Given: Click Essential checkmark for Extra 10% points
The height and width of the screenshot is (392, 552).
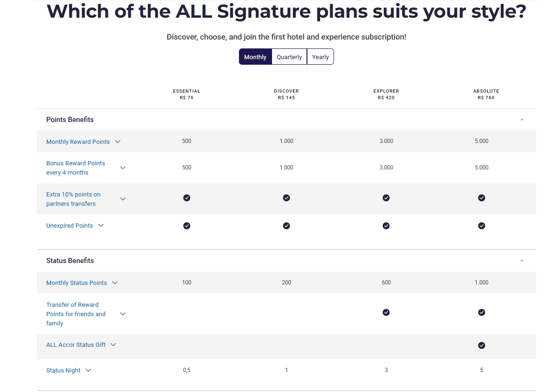Looking at the screenshot, I should (187, 198).
